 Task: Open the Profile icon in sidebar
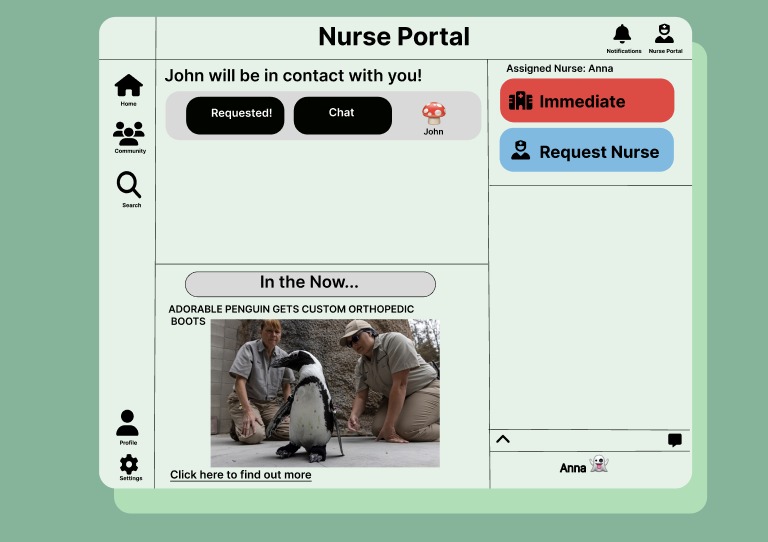click(x=127, y=423)
